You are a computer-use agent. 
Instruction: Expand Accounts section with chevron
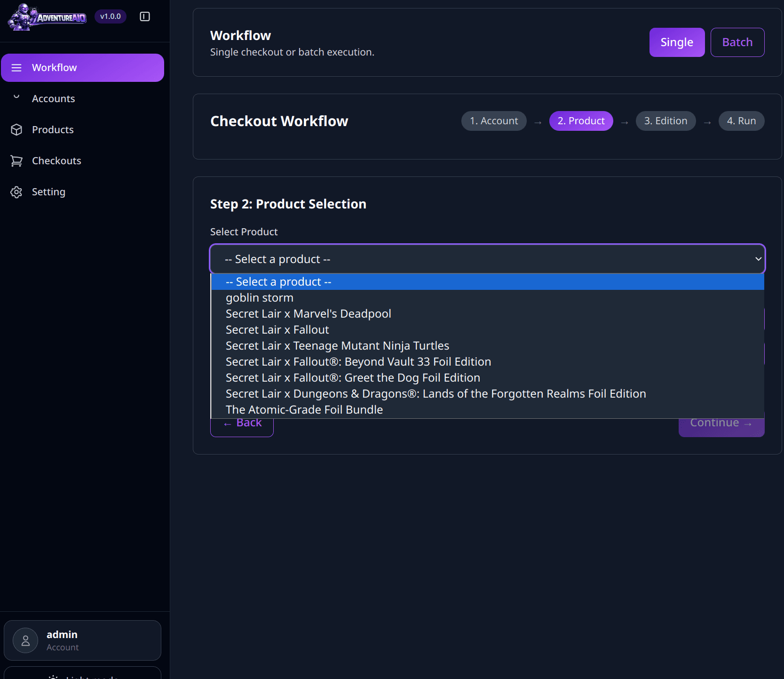[16, 96]
